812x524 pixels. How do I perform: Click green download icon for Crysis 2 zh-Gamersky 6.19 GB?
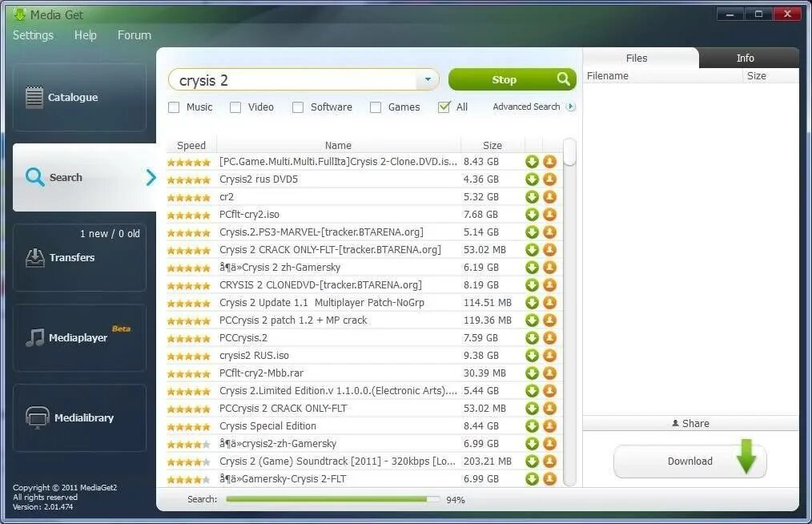[532, 268]
